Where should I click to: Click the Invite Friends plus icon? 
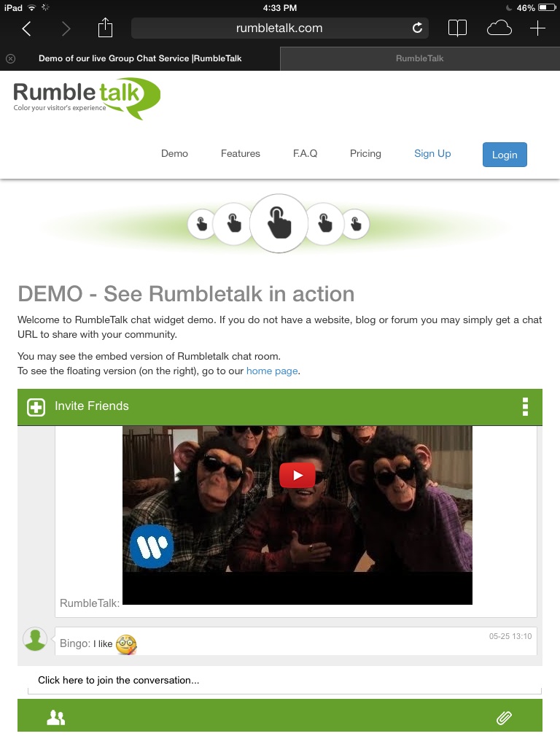click(36, 407)
